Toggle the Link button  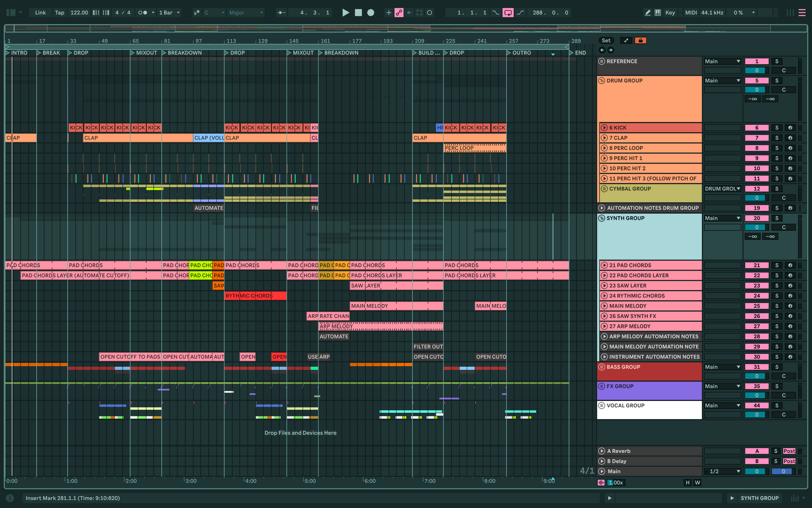41,13
